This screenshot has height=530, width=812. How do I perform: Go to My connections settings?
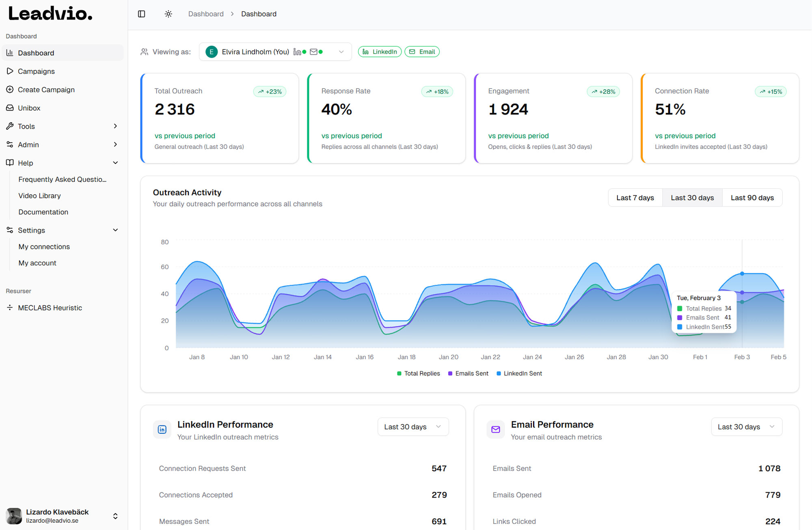(44, 246)
